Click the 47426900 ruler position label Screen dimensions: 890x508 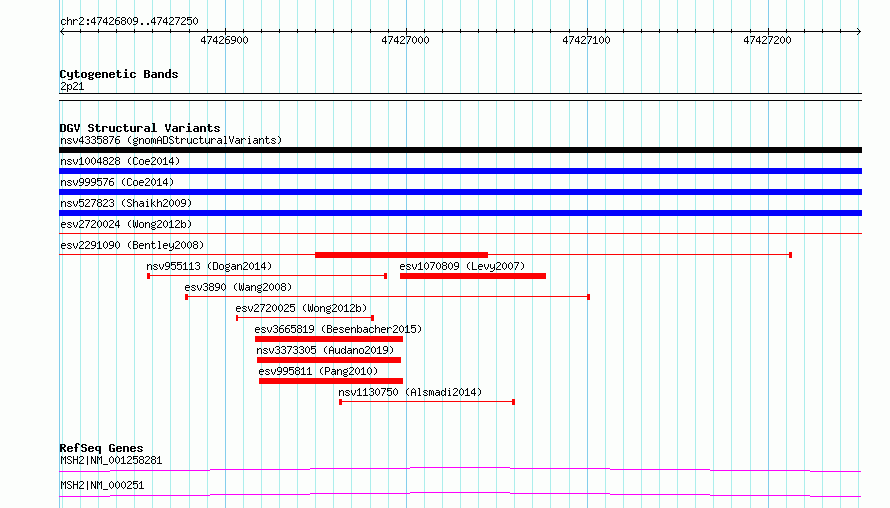pos(224,40)
